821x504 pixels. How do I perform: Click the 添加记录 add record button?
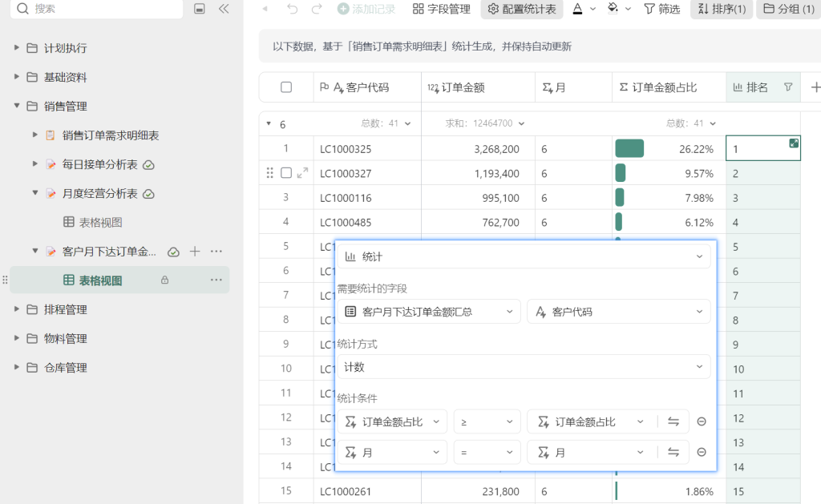click(x=366, y=9)
